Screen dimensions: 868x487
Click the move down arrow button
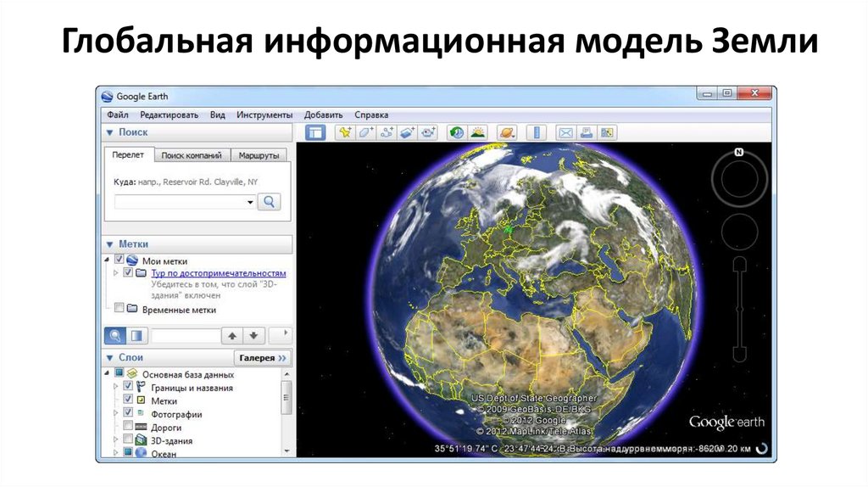(x=253, y=335)
